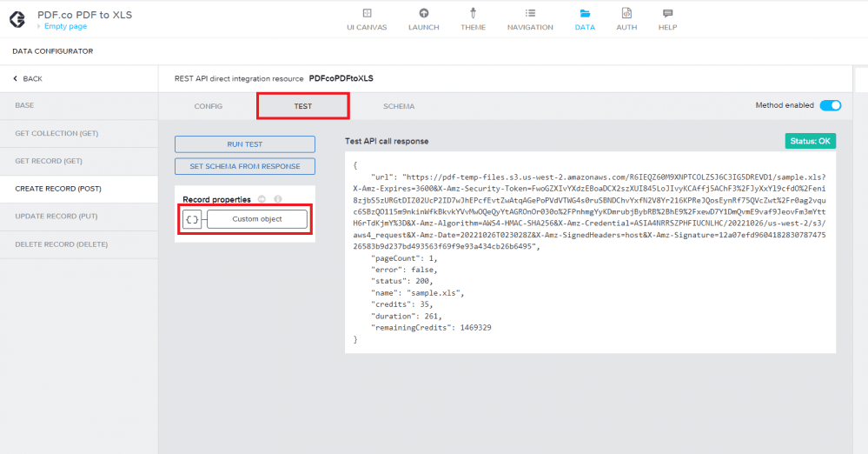Image resolution: width=868 pixels, height=454 pixels.
Task: Open the Custom object type selector
Action: pos(257,219)
